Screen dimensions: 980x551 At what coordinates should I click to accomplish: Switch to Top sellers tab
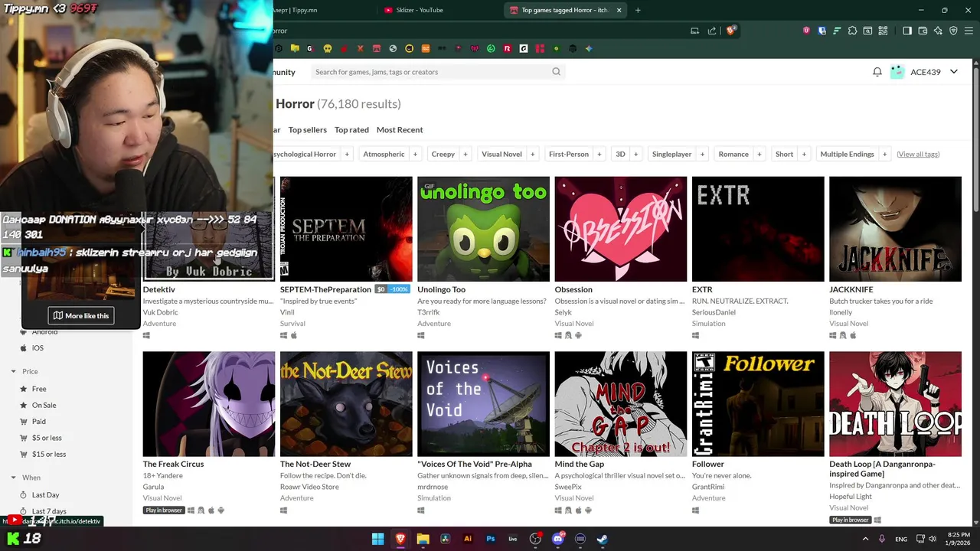[x=308, y=130]
